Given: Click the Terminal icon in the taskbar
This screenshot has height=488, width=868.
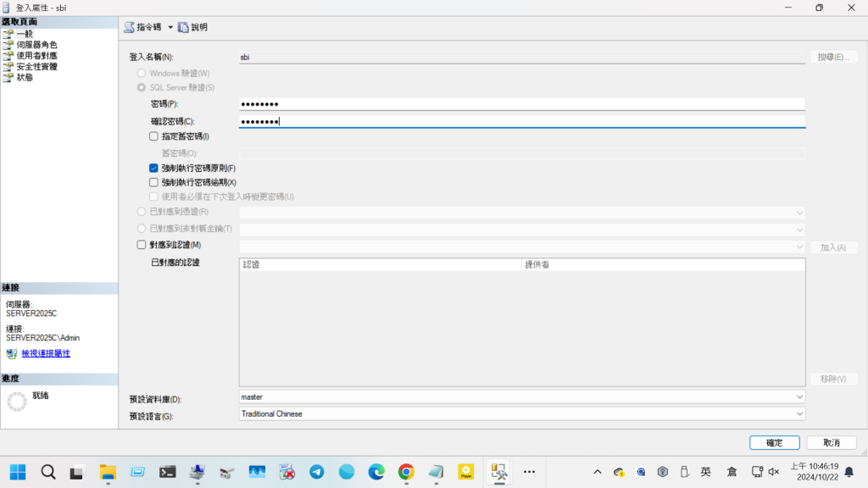Looking at the screenshot, I should coord(168,472).
